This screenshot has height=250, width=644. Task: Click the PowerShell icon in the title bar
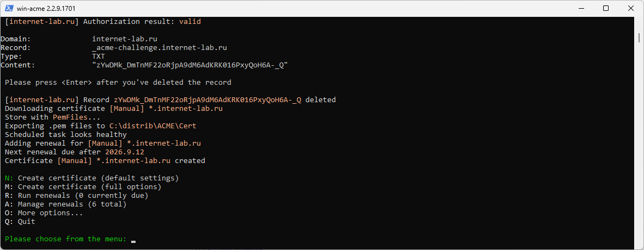pos(9,8)
